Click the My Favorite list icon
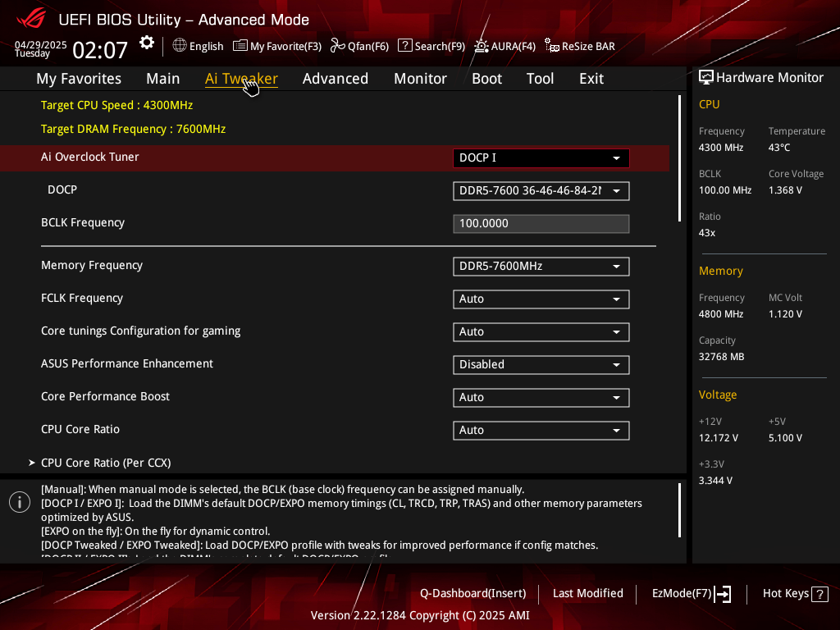The image size is (840, 630). [240, 46]
